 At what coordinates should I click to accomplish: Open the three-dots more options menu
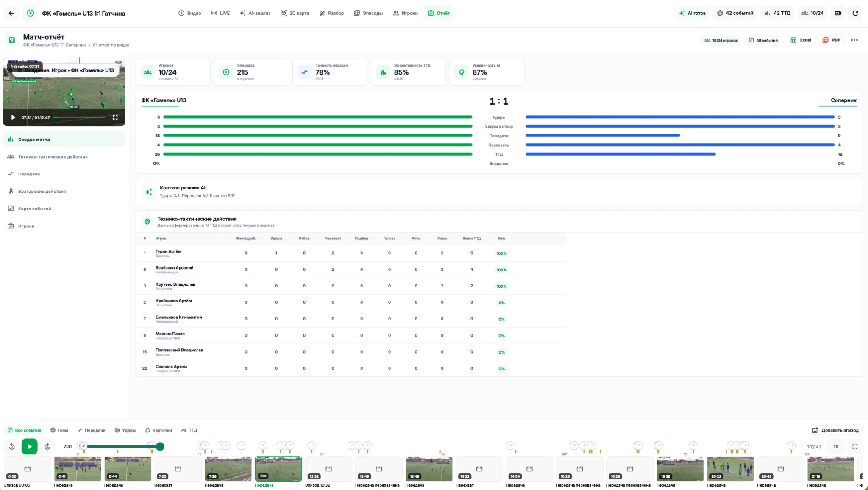[854, 40]
